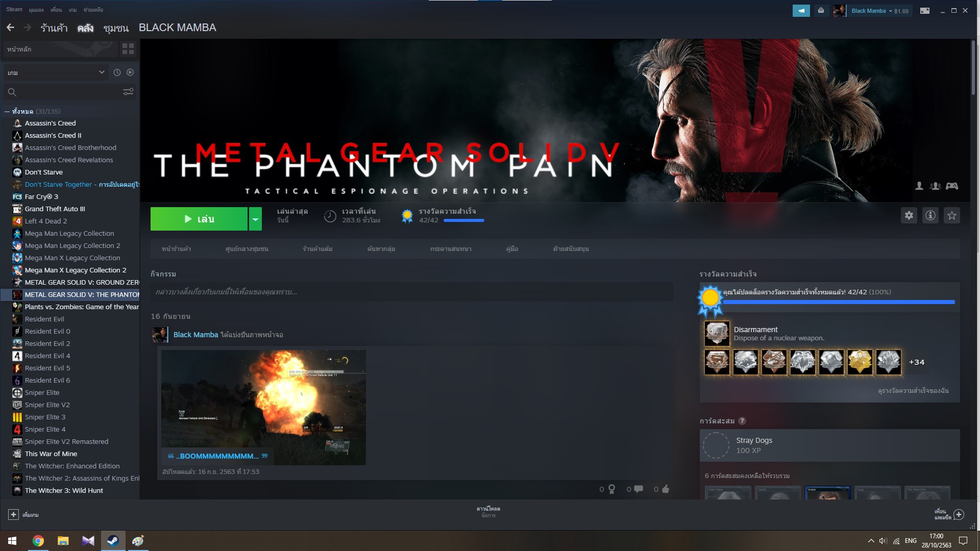Click the Disarmament achievement icon

point(717,334)
